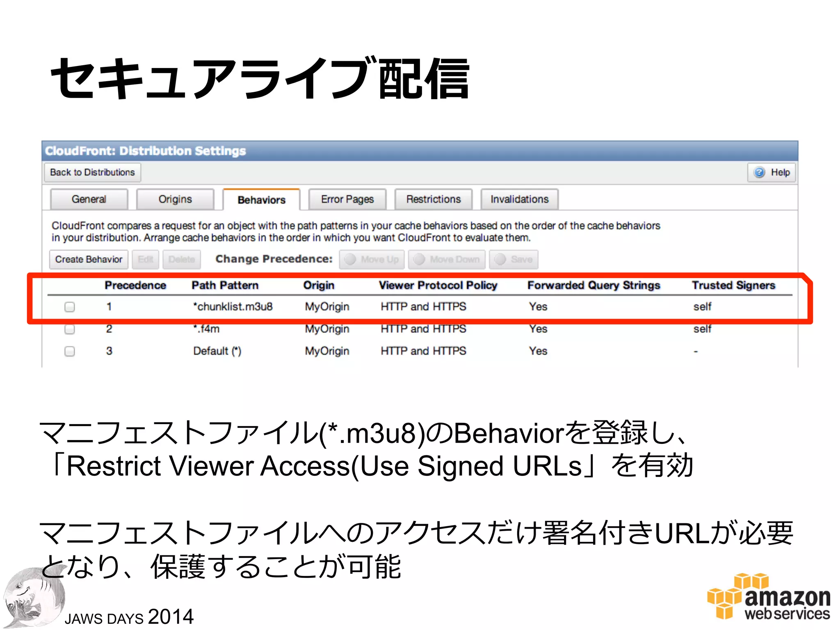This screenshot has width=840, height=630.
Task: Go to the Invalidations tab
Action: click(x=519, y=199)
